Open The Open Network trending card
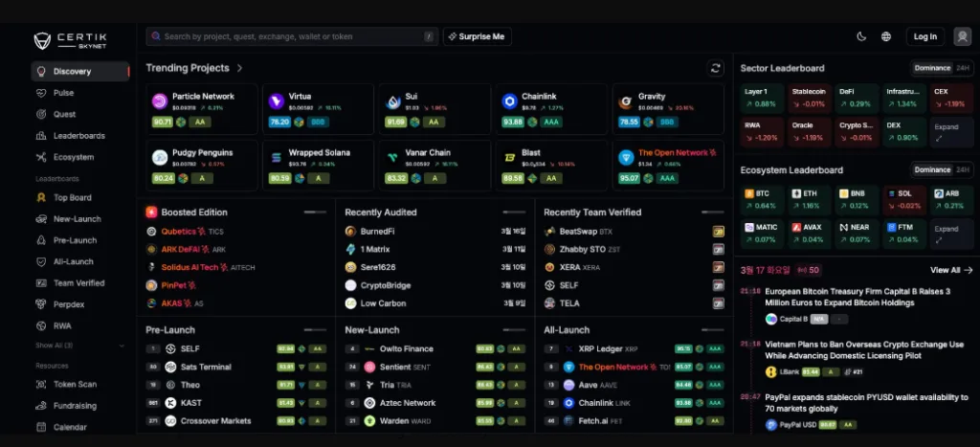 click(x=668, y=166)
